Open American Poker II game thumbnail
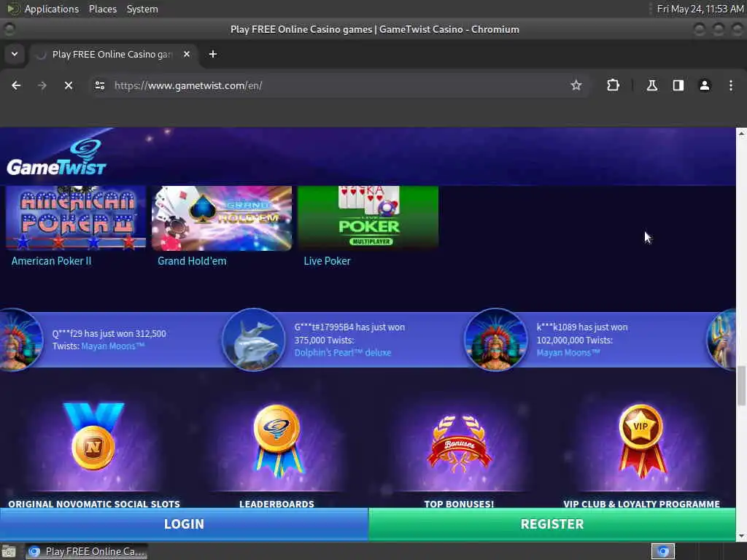 tap(76, 217)
